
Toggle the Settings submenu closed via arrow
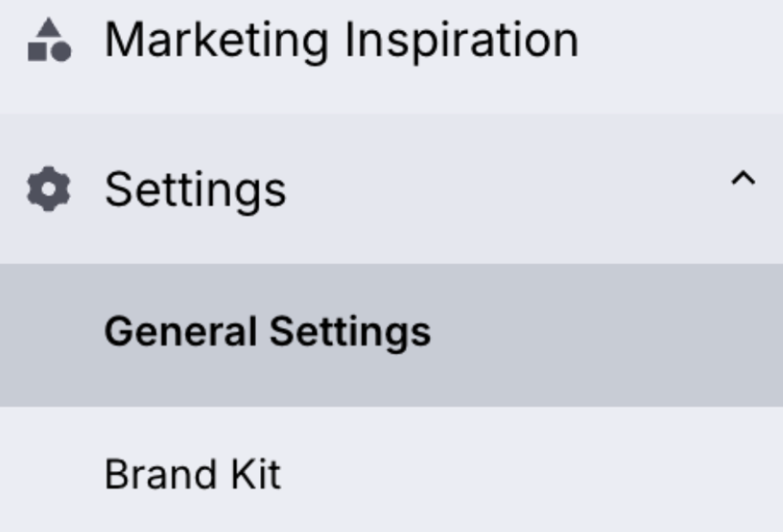pos(743,179)
